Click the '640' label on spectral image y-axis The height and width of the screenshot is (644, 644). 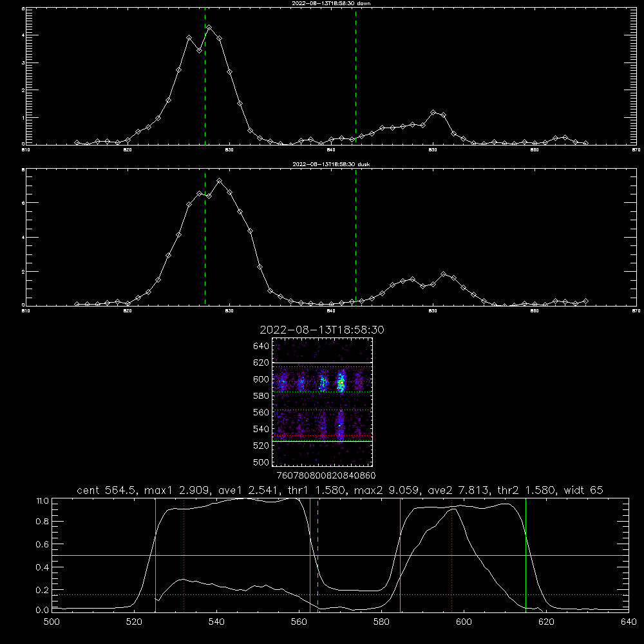(261, 346)
